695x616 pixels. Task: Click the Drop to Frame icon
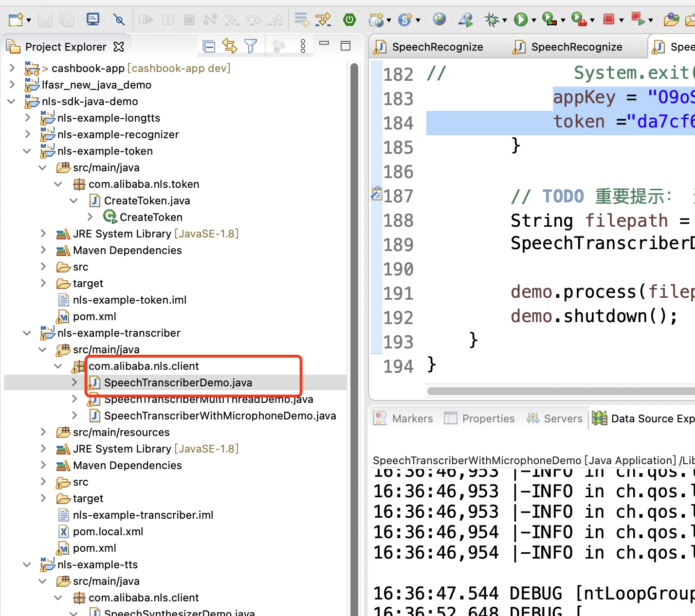click(x=301, y=19)
